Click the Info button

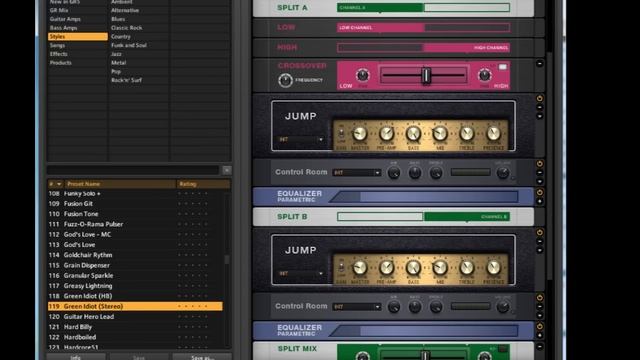(76, 357)
